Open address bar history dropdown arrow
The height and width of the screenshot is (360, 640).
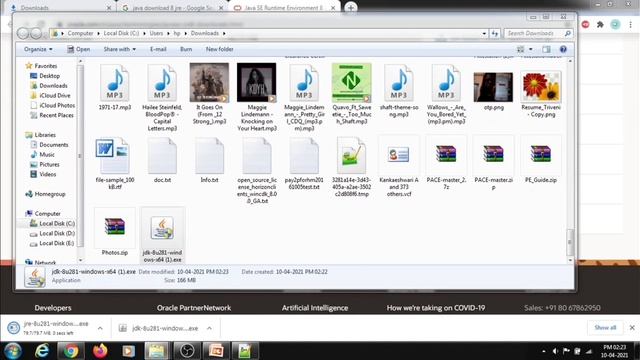pos(484,33)
